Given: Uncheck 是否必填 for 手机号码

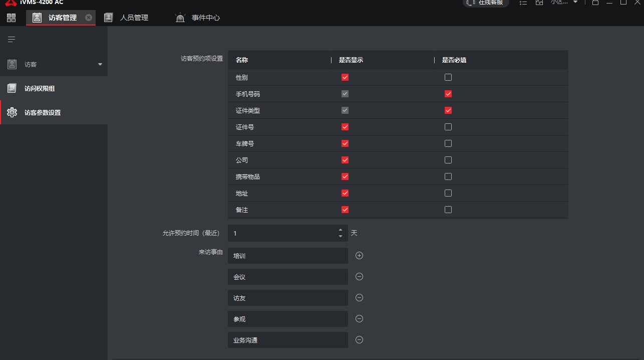Looking at the screenshot, I should pyautogui.click(x=448, y=94).
